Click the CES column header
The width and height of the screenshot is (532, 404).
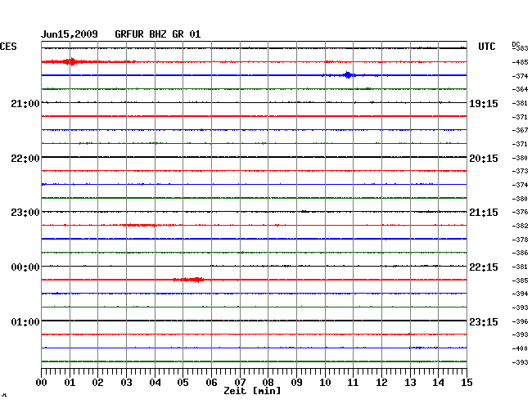(8, 47)
